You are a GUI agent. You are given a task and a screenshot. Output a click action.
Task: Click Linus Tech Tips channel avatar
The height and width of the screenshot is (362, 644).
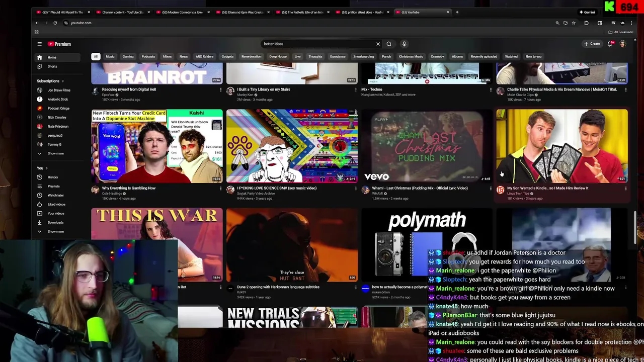point(500,190)
